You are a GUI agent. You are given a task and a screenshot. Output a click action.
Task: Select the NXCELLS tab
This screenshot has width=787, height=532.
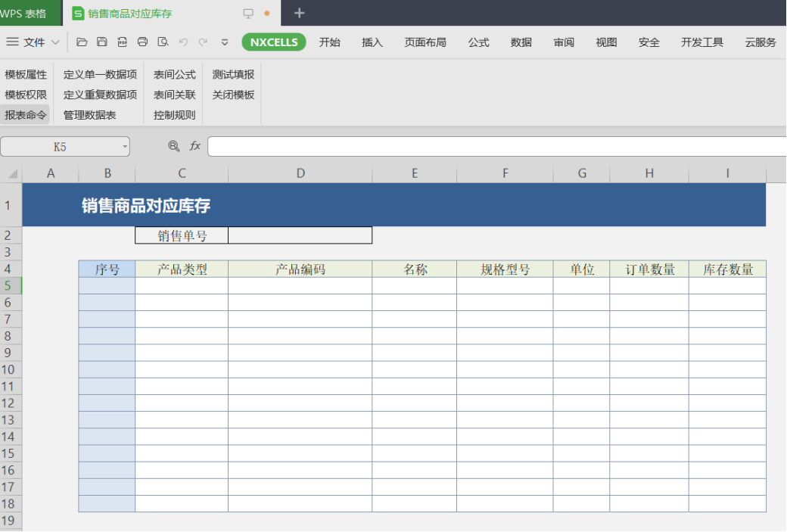pyautogui.click(x=274, y=42)
